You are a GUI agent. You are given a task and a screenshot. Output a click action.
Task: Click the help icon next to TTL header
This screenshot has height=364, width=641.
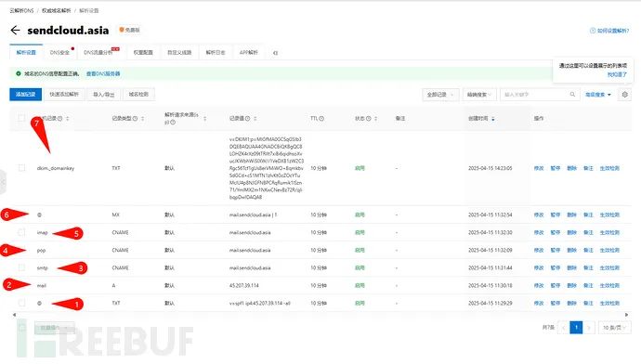click(321, 119)
